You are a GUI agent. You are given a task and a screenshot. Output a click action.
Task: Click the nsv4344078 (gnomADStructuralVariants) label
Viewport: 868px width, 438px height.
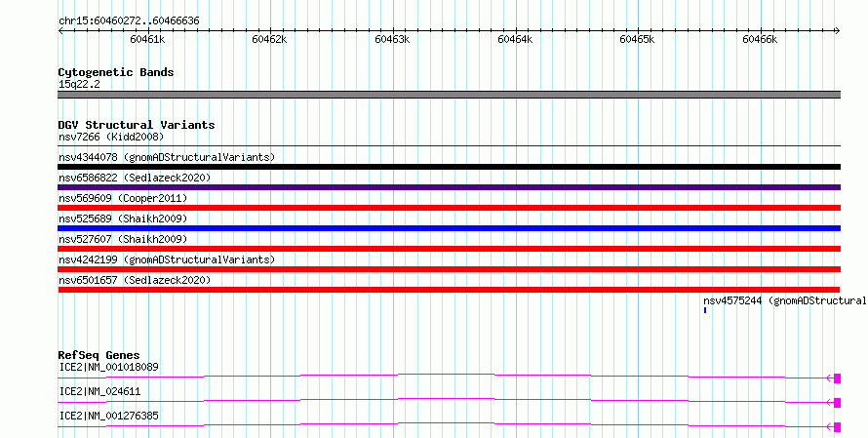[167, 157]
